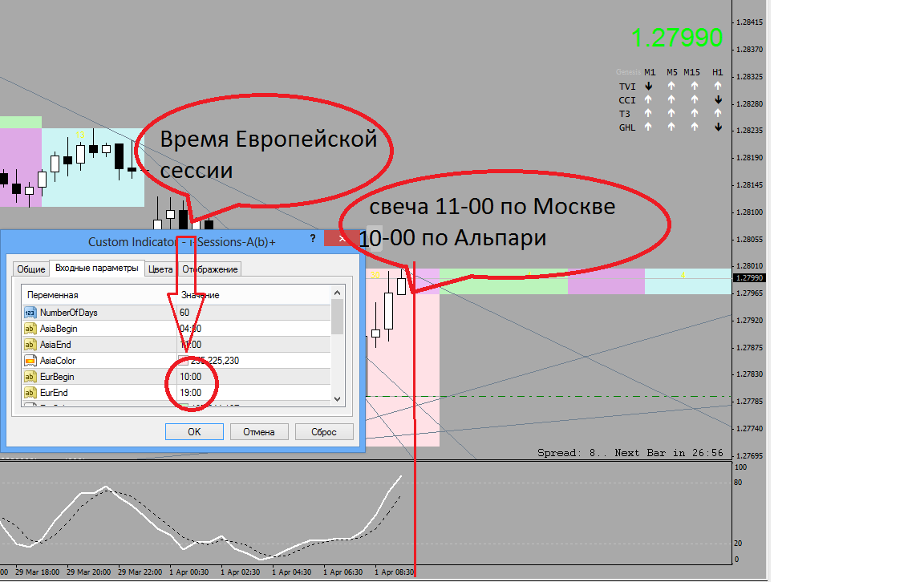Select the Входные параметры tab
The image size is (924, 582).
(x=96, y=268)
